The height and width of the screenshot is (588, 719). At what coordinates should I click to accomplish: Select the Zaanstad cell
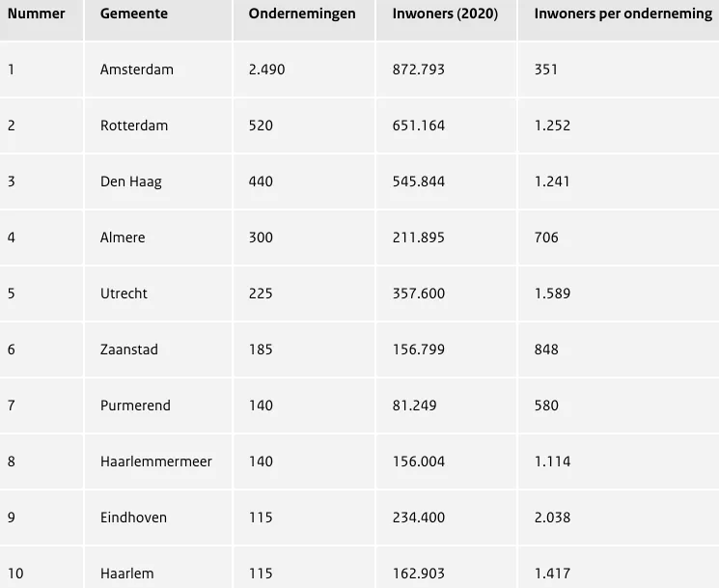coord(129,350)
